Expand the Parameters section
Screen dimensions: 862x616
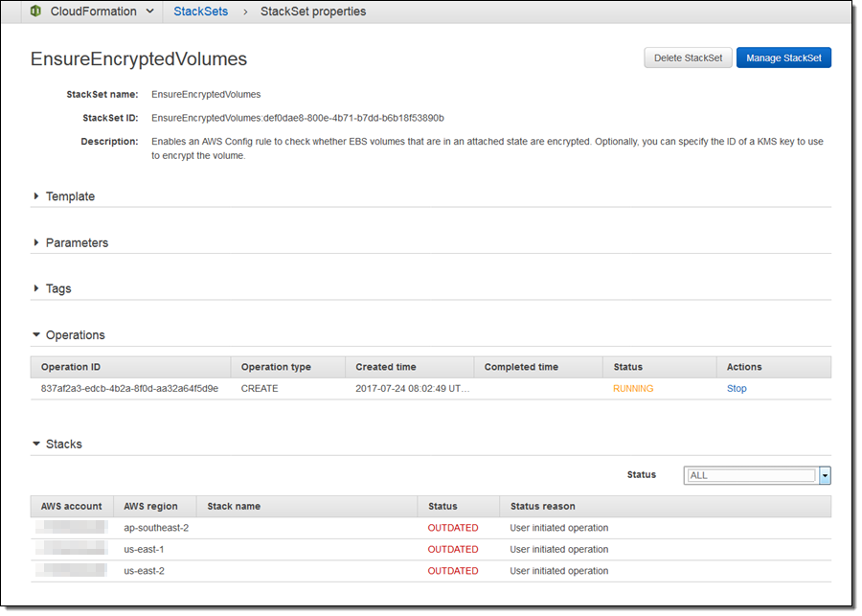(77, 243)
